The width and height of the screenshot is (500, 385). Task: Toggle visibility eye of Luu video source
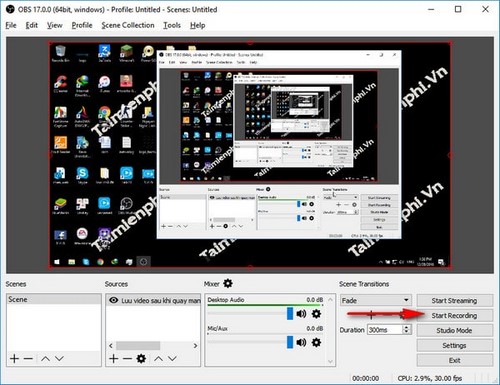114,300
